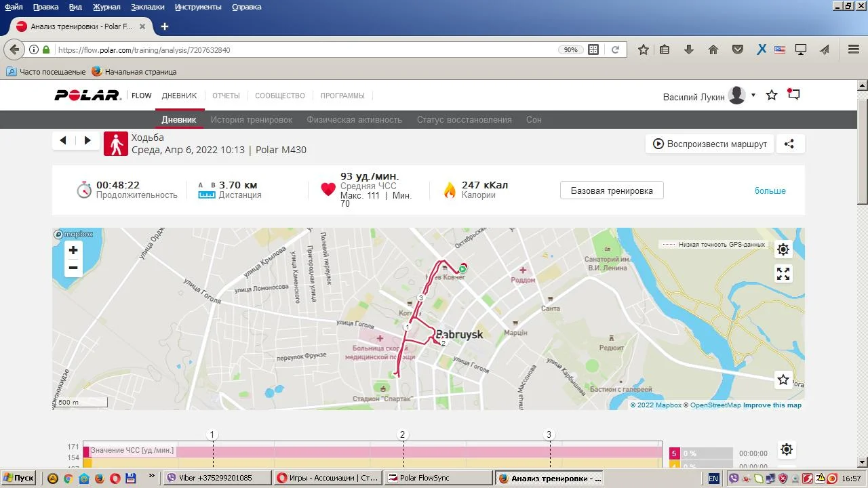Image resolution: width=868 pixels, height=488 pixels.
Task: Open the page zoom 90% indicator
Action: click(571, 49)
